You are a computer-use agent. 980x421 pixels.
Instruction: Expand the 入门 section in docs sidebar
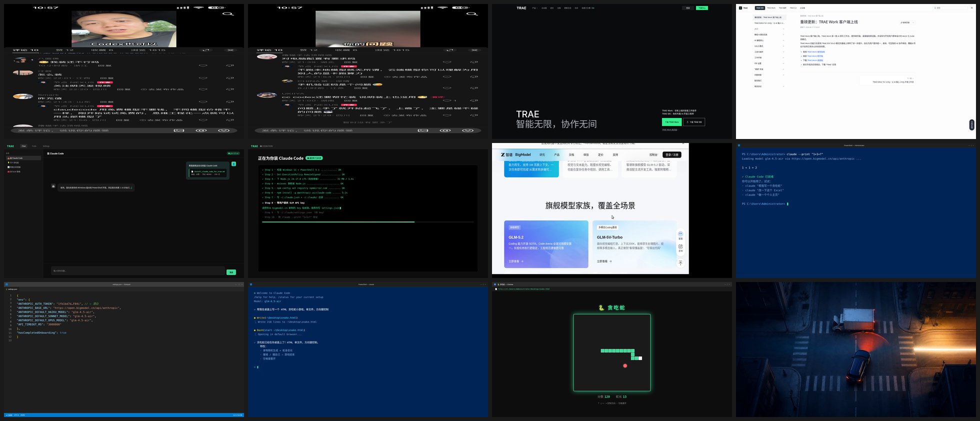click(x=769, y=29)
